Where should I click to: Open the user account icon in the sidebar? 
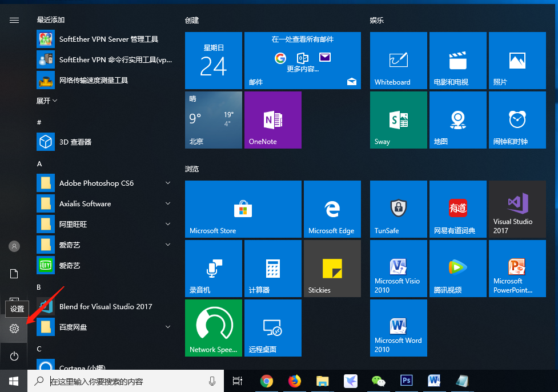coord(14,246)
